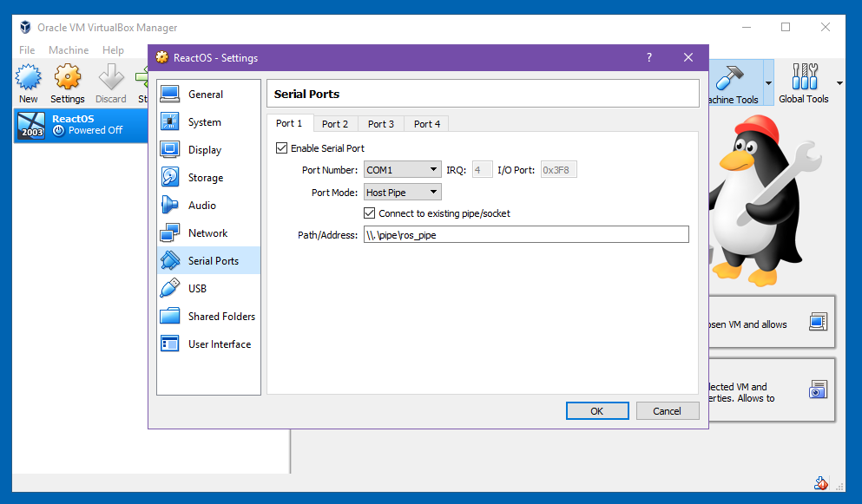Click the New virtual machine toolbar icon

(x=28, y=77)
